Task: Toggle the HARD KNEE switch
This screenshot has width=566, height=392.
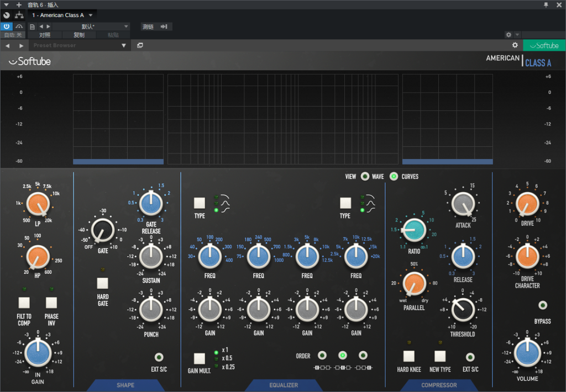Action: (408, 356)
